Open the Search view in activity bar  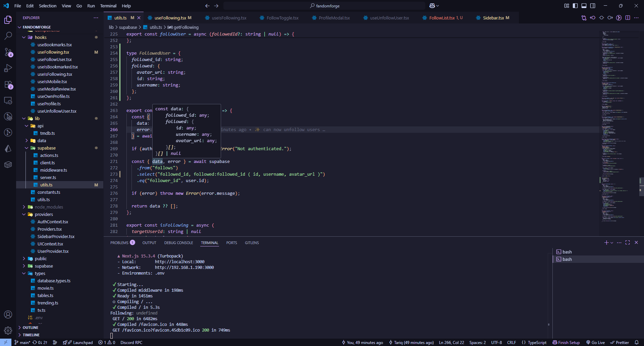(x=8, y=36)
